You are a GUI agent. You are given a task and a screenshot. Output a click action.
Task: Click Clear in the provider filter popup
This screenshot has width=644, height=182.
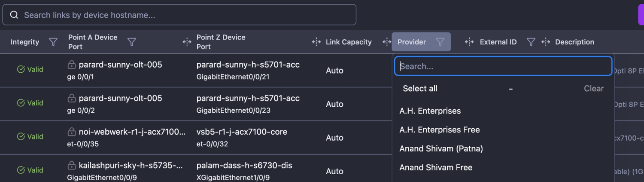click(594, 89)
